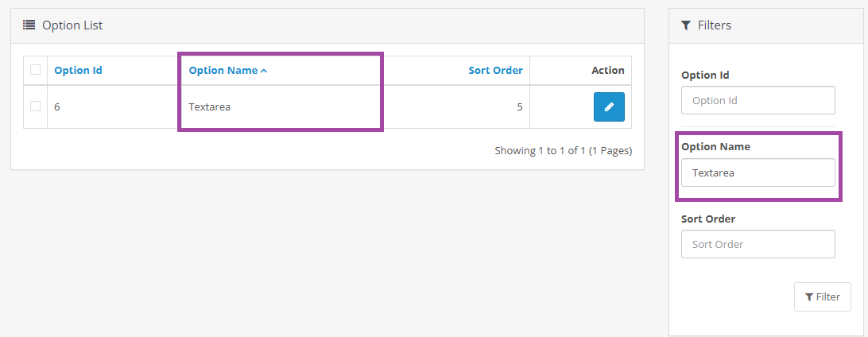Click the "Showing 1 to 1 of 1" pagination text
Screen dimensions: 868x337
563,150
